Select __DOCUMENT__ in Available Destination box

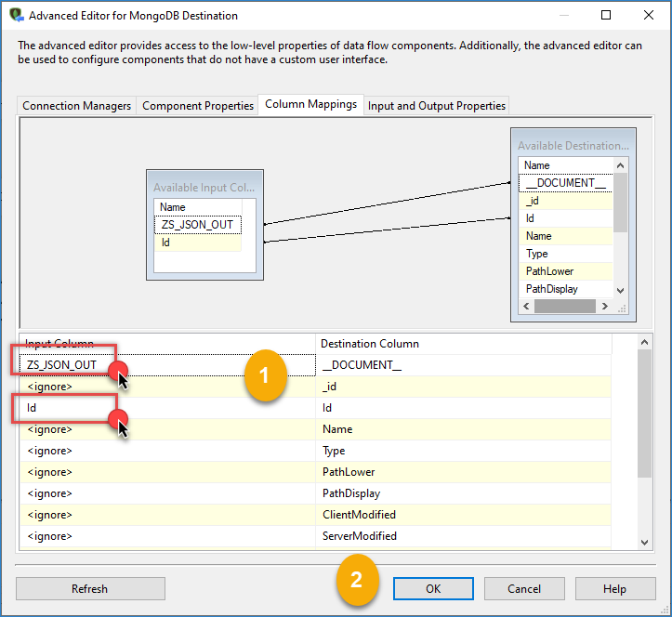point(566,183)
